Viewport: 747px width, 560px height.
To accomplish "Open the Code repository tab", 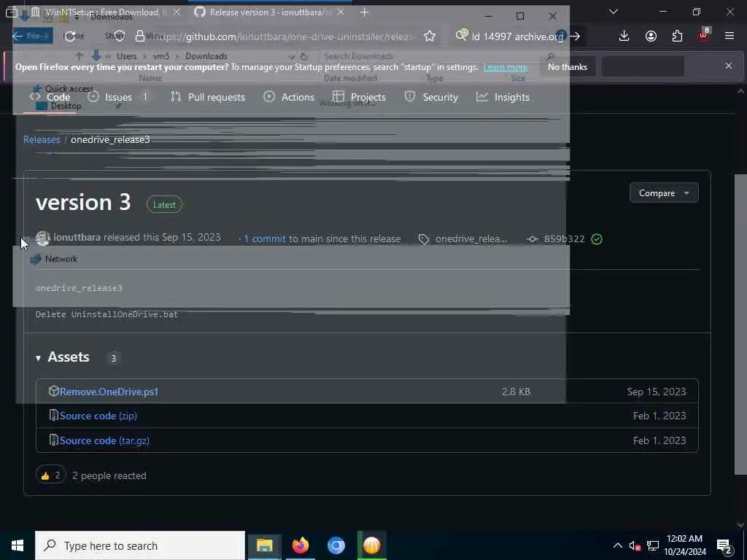I will 50,97.
